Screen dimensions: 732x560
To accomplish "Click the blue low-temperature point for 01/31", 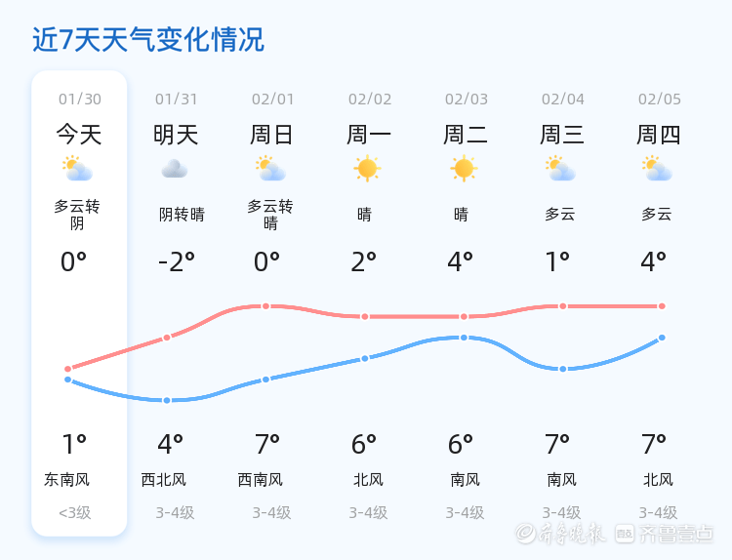I will click(167, 400).
